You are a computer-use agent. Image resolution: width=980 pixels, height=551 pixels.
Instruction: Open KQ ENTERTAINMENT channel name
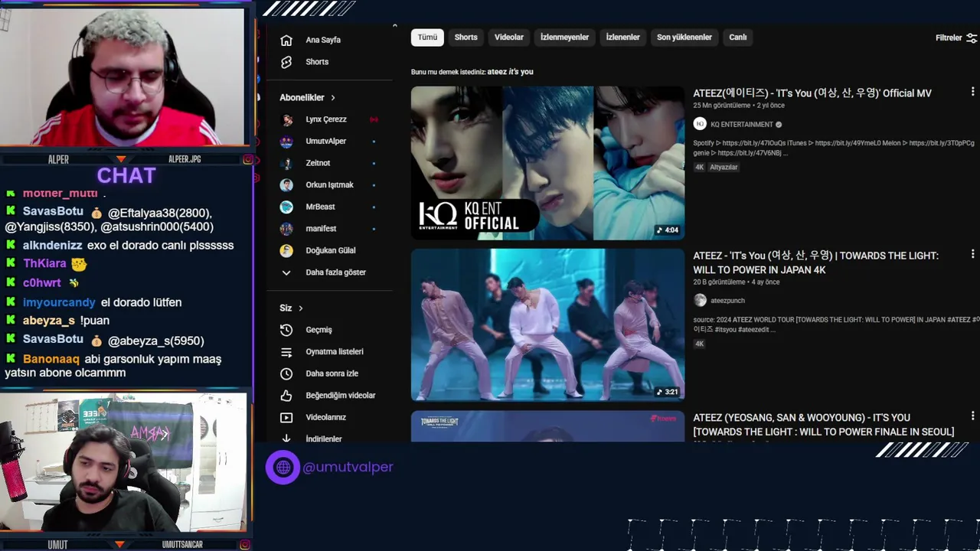[742, 125]
